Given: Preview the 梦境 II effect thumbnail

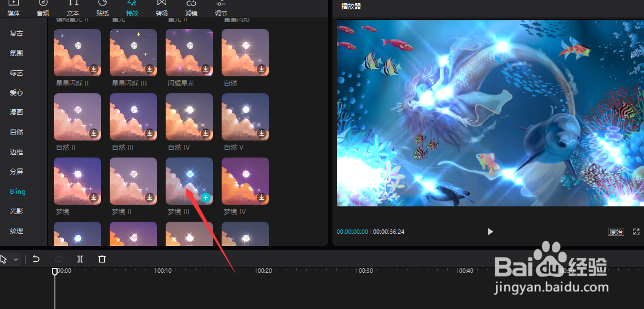Looking at the screenshot, I should tap(133, 181).
